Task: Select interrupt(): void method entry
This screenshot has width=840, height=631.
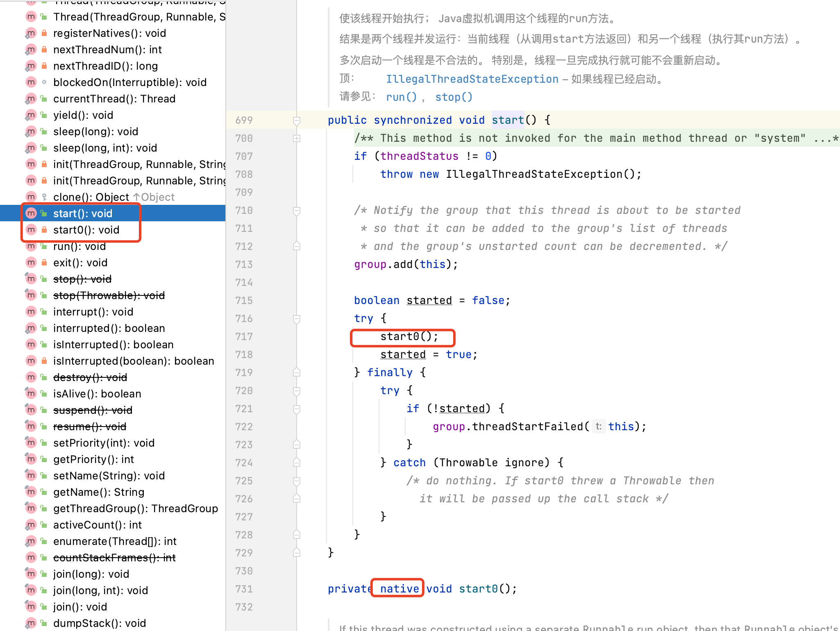Action: 93,312
